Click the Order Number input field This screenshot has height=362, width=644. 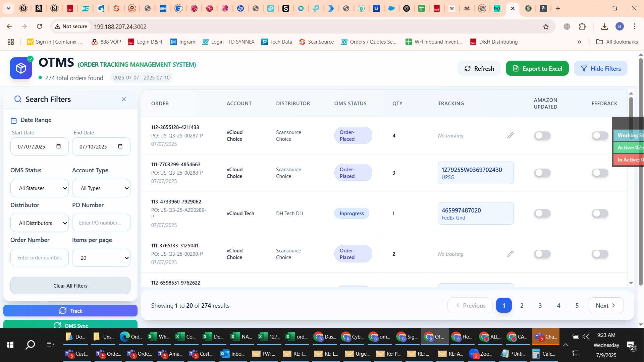(40, 257)
